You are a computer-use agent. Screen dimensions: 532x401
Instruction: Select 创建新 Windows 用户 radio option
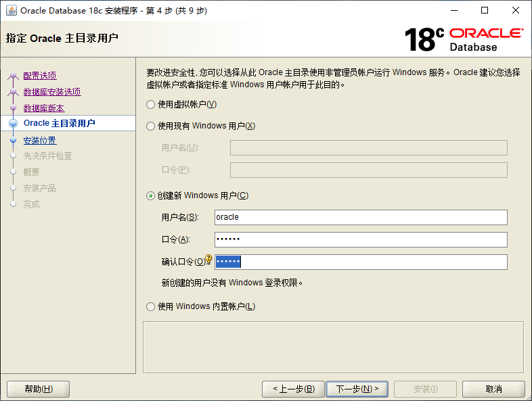tap(151, 196)
